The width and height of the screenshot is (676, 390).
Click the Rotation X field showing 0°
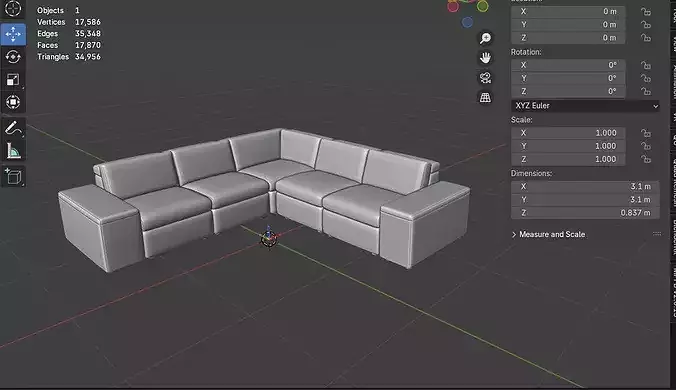(x=568, y=65)
